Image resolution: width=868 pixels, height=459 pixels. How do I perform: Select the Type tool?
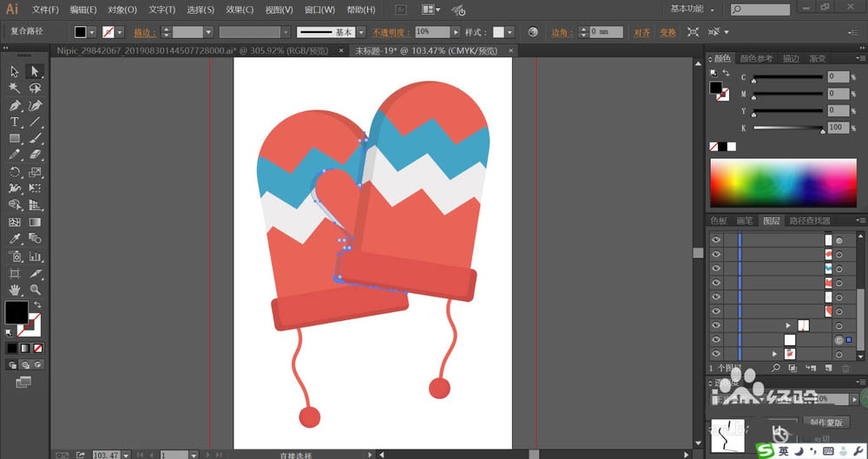[15, 121]
